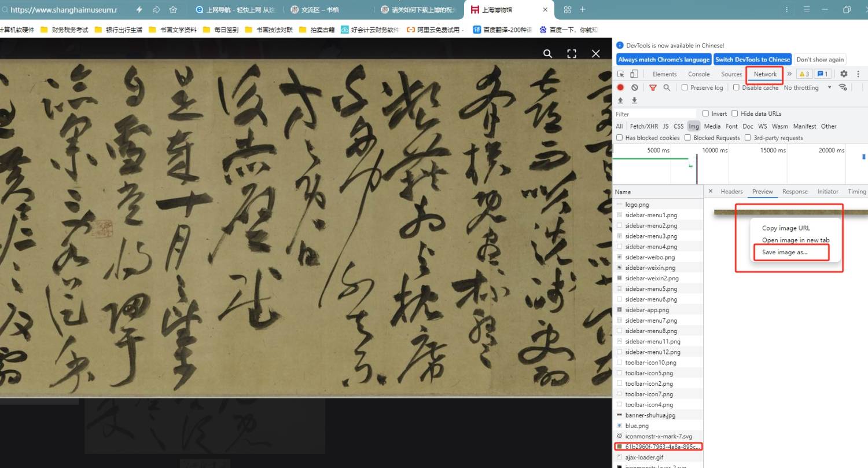This screenshot has height=468, width=868.
Task: Check the Disable cache option
Action: pyautogui.click(x=736, y=87)
